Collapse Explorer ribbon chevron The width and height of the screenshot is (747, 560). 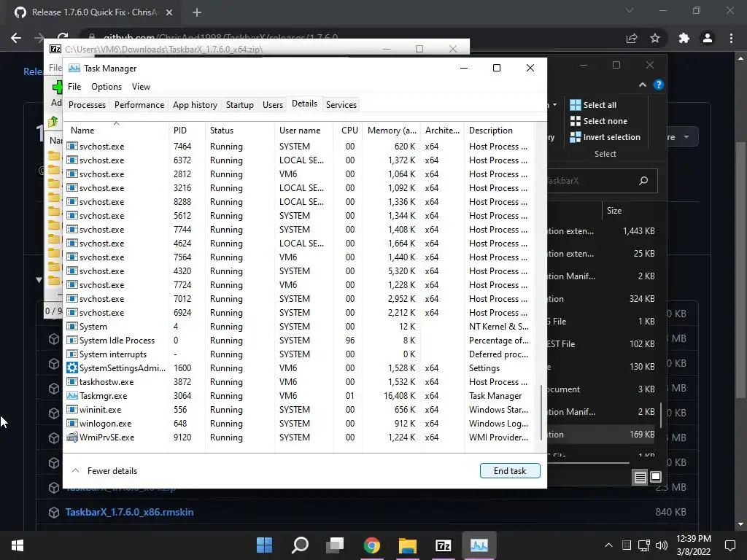(642, 85)
